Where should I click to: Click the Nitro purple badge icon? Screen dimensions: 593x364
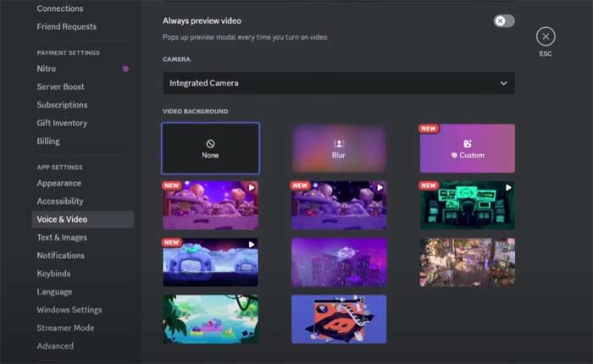click(x=125, y=69)
